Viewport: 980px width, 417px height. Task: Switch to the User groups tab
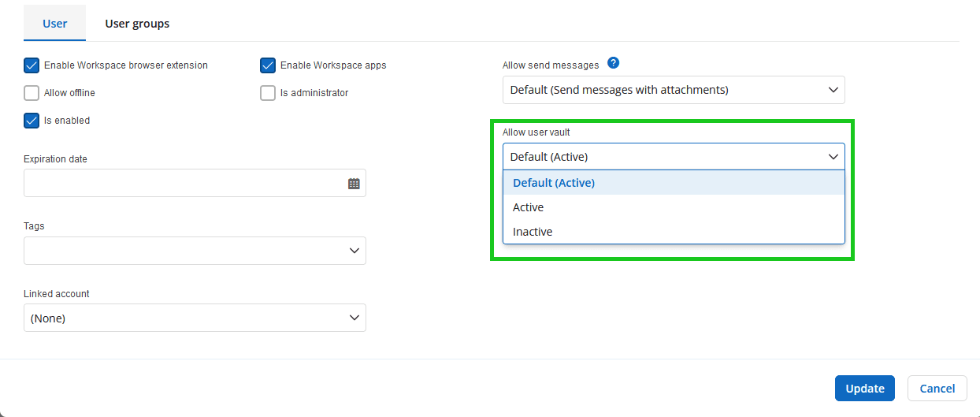pos(137,24)
